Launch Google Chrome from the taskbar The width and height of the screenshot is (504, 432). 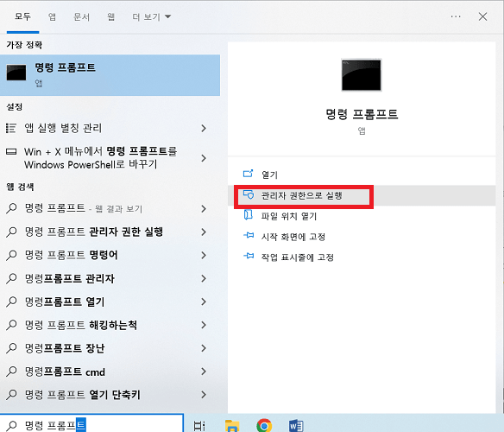tap(264, 426)
